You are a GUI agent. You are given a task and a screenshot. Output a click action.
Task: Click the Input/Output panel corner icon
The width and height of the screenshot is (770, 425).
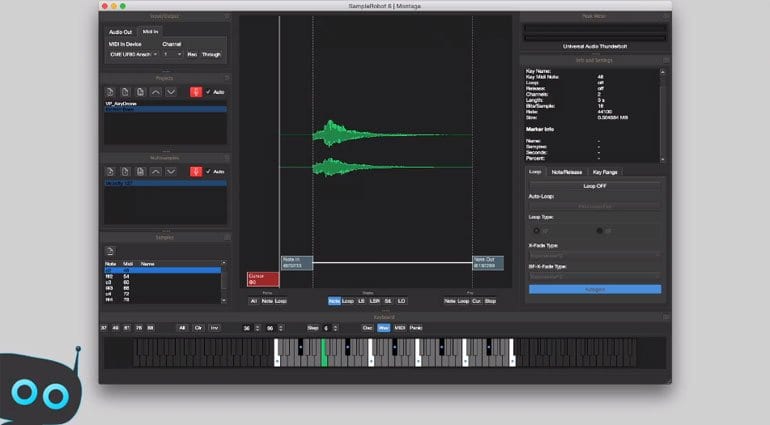coord(227,16)
